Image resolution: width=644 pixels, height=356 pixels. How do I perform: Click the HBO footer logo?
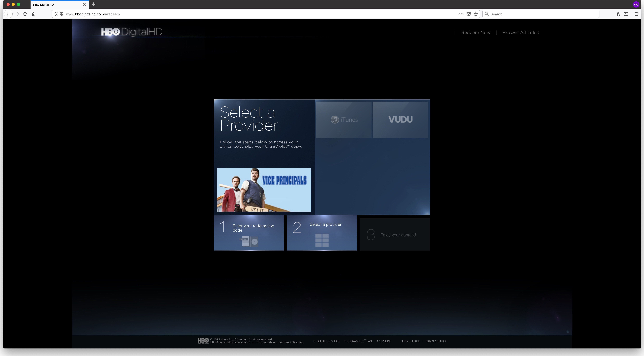(203, 341)
